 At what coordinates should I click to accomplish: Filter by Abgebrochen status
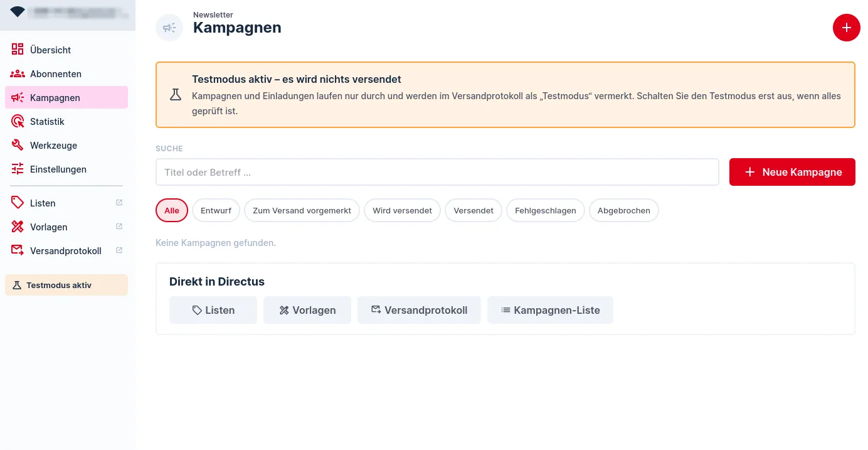(624, 210)
